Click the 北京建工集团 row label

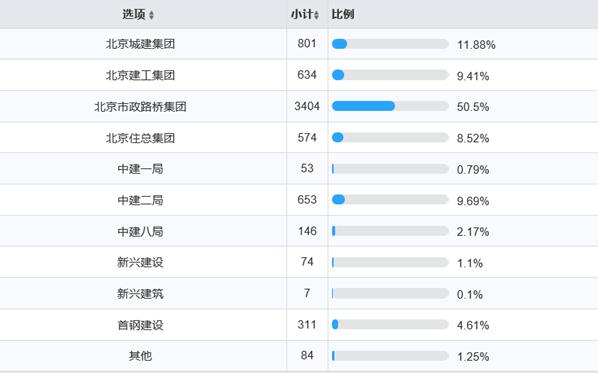click(140, 75)
